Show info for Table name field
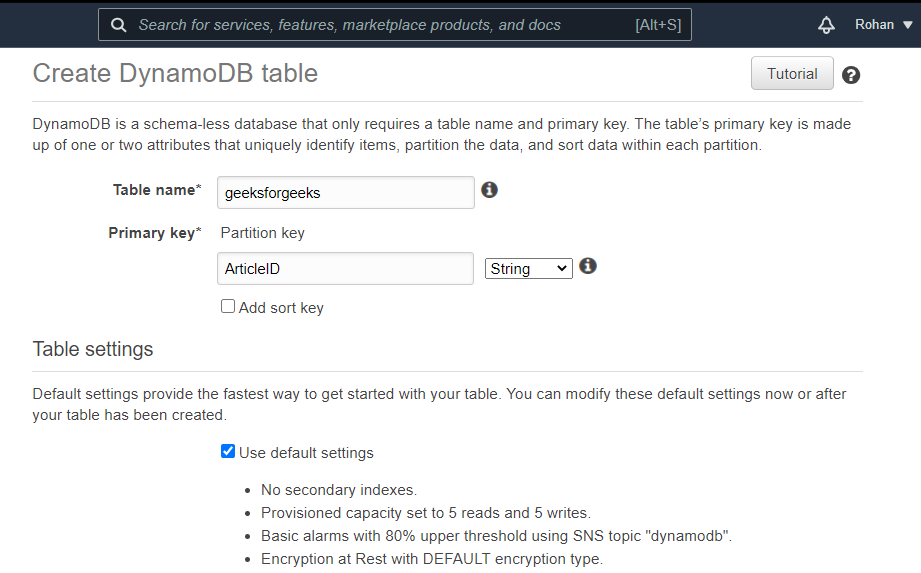 pyautogui.click(x=489, y=190)
